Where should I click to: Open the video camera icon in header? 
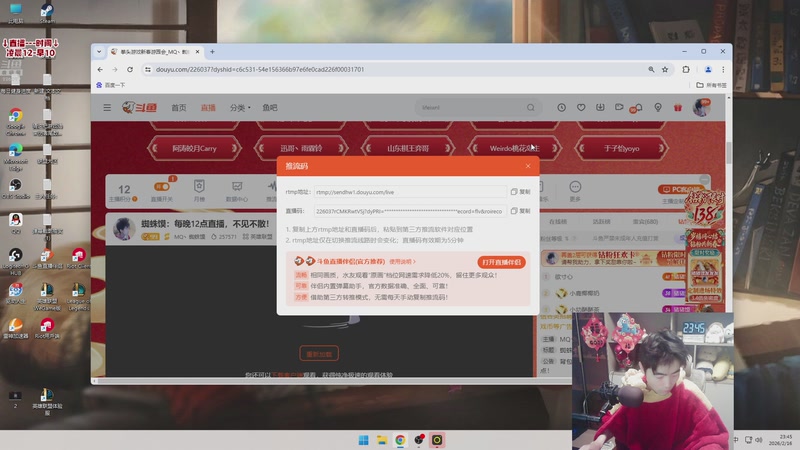[x=619, y=107]
